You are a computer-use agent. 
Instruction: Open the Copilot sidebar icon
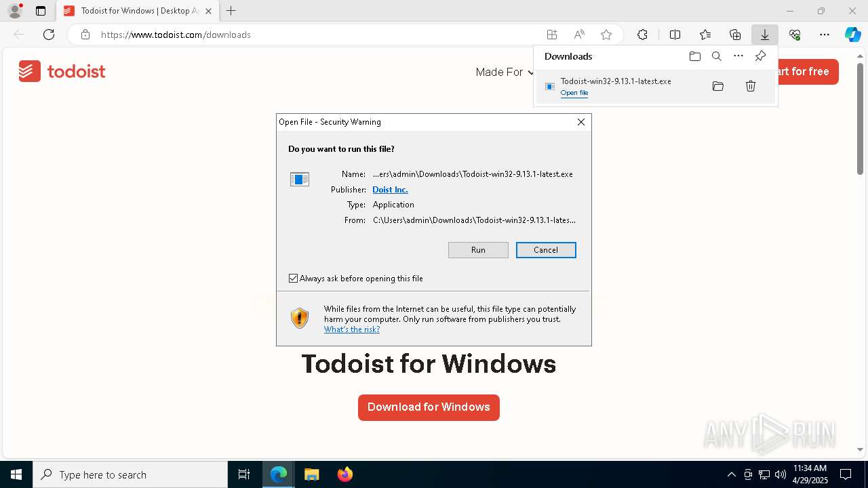852,35
